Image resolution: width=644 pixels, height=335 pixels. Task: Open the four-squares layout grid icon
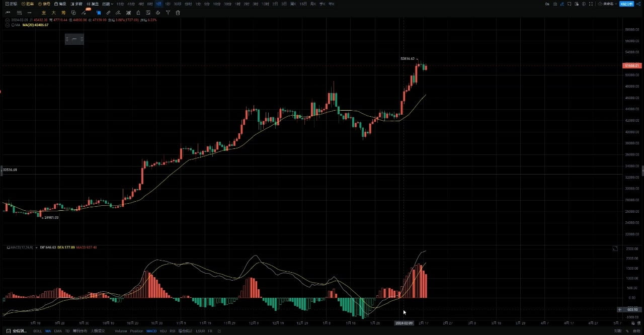point(591,4)
